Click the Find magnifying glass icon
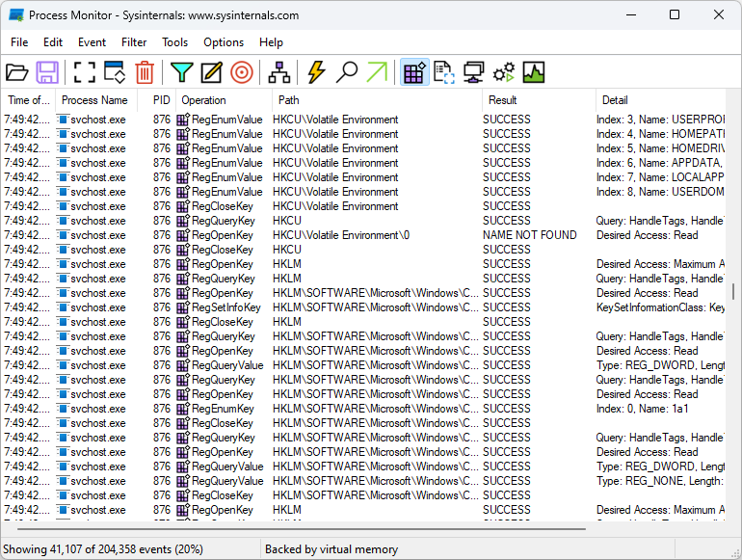The width and height of the screenshot is (742, 560). click(347, 72)
